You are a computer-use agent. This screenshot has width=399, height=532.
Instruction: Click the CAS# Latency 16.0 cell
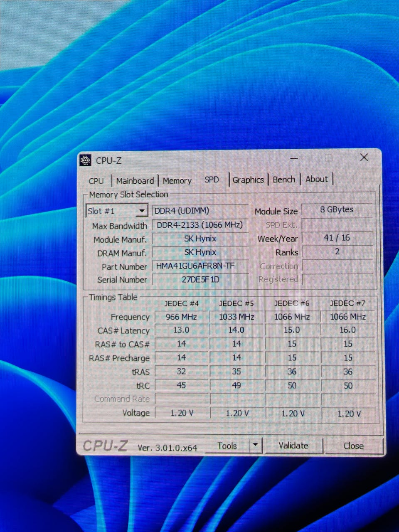coord(348,330)
